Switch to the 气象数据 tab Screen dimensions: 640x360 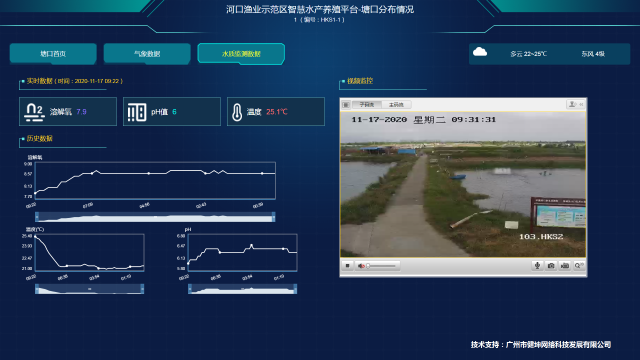pos(147,53)
